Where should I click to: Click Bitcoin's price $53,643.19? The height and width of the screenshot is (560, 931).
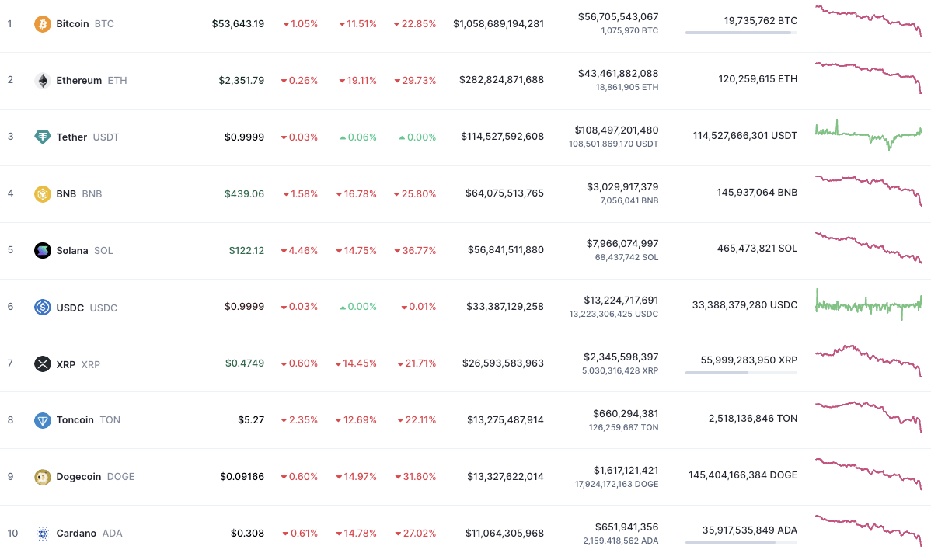(238, 24)
